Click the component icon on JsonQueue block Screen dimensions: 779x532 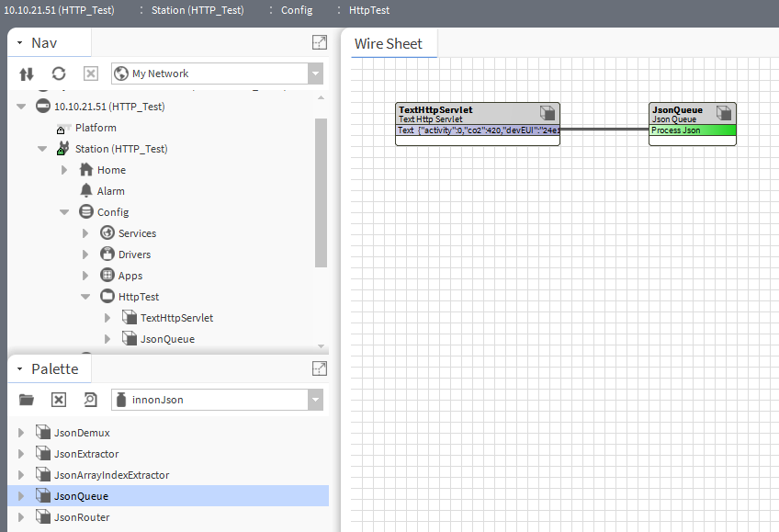coord(724,113)
